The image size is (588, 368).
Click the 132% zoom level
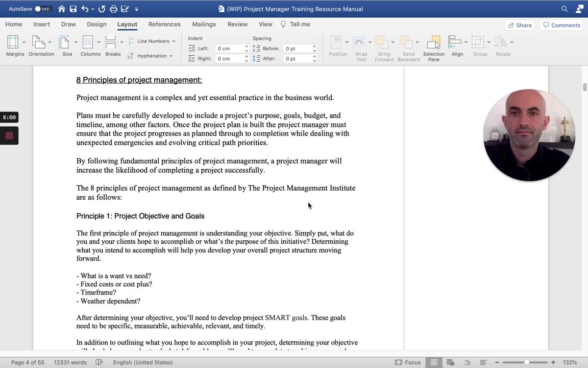tap(570, 362)
